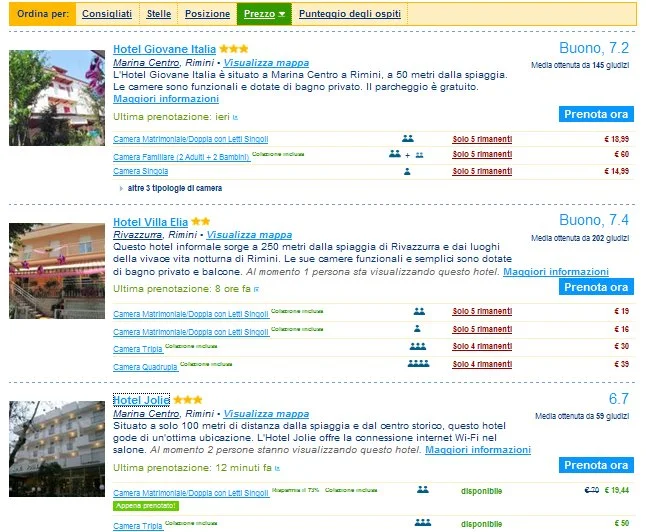This screenshot has width=646, height=532.
Task: Click € 39 price for Camera Quadrupla
Action: [622, 364]
